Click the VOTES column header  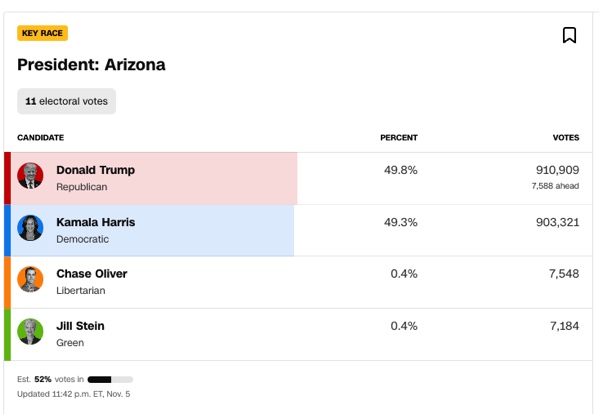click(566, 138)
